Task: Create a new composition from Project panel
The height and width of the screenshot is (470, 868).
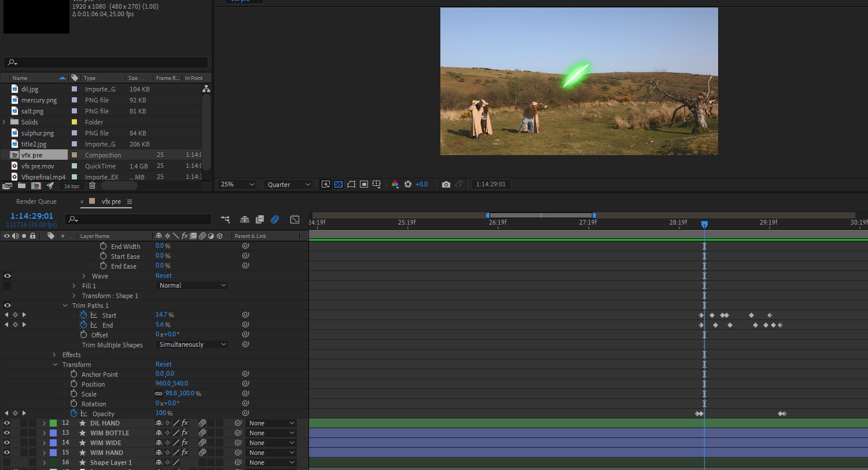Action: [x=36, y=186]
